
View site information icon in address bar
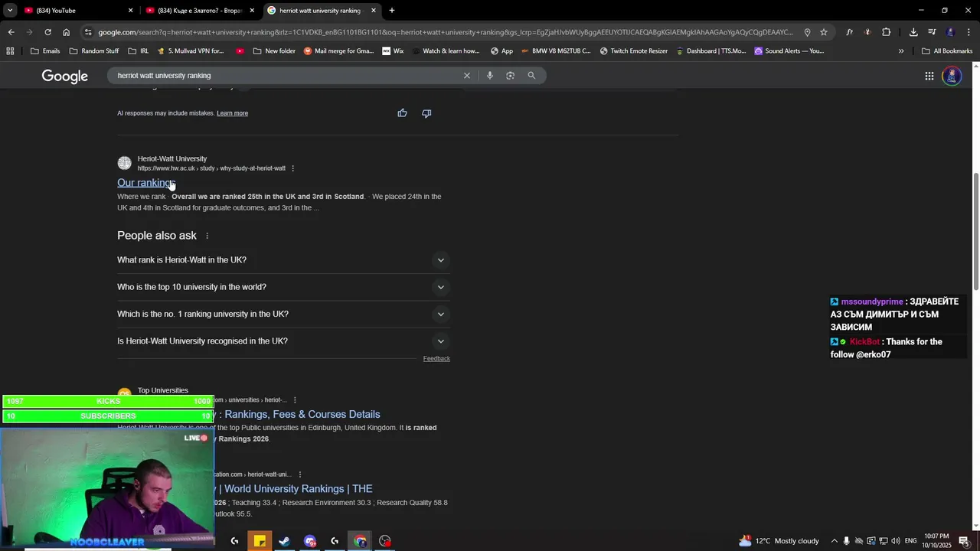(88, 32)
